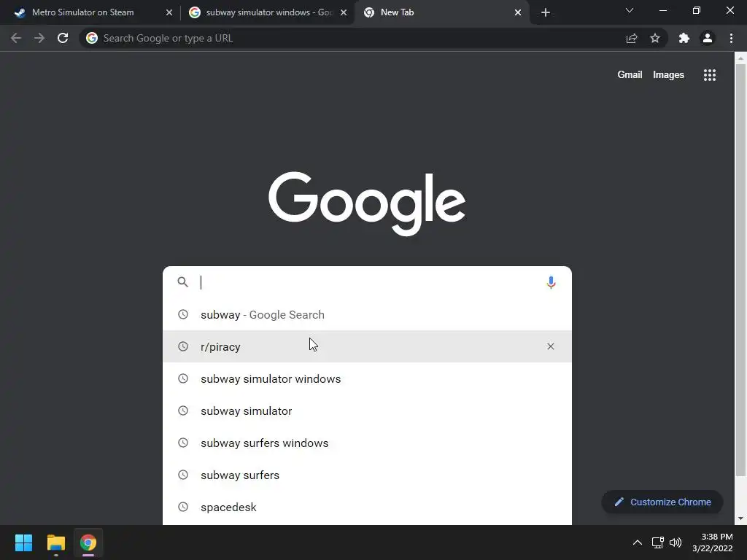Viewport: 747px width, 560px height.
Task: Open the Windows Start menu
Action: pyautogui.click(x=23, y=542)
